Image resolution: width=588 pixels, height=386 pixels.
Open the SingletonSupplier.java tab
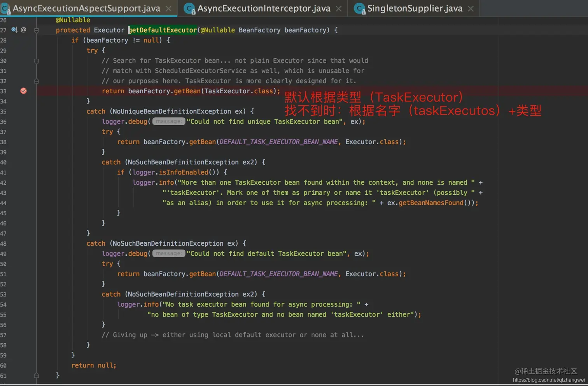coord(415,8)
